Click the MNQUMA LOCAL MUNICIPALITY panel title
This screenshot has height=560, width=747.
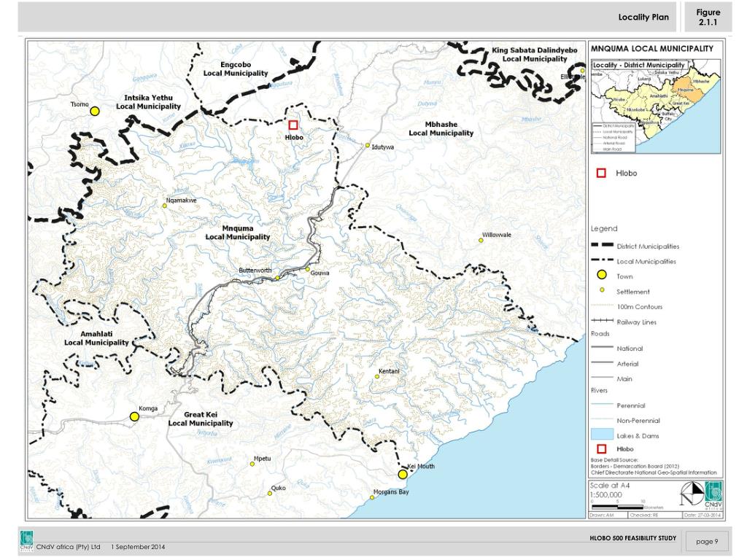[652, 49]
